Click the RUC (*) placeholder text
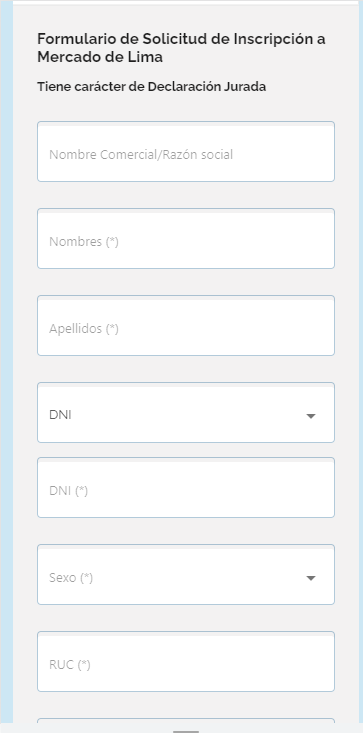Image resolution: width=363 pixels, height=733 pixels. [x=70, y=665]
